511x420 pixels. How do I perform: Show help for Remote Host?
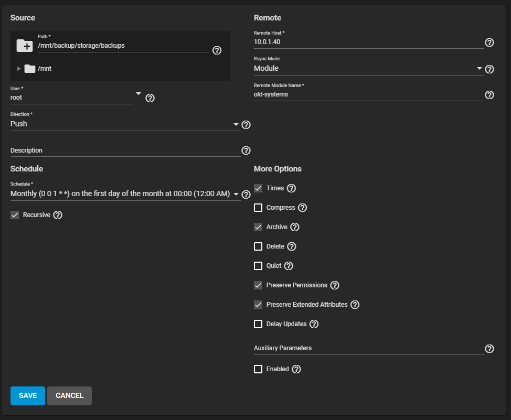pyautogui.click(x=489, y=42)
